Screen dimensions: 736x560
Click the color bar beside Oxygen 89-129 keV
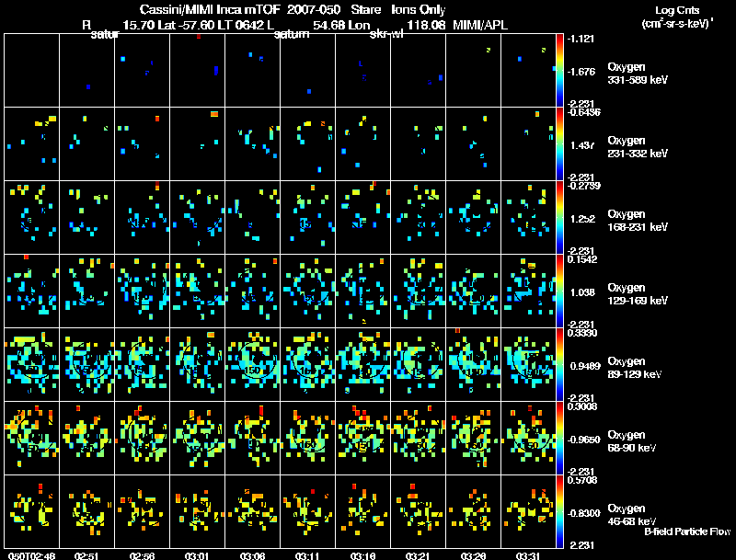(x=561, y=364)
